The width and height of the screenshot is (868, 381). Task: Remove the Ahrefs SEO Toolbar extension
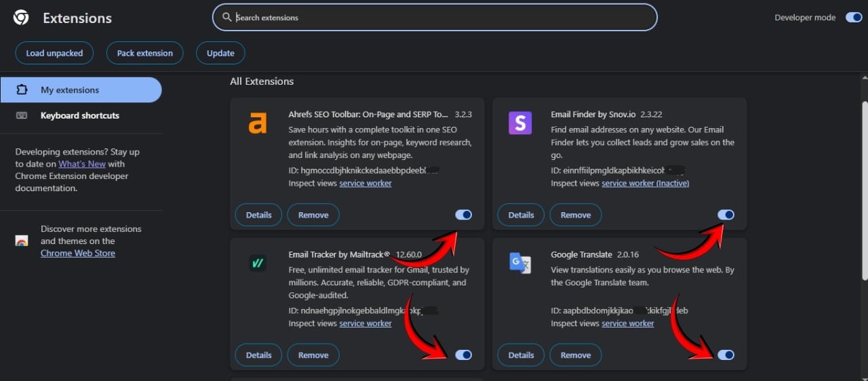tap(313, 215)
